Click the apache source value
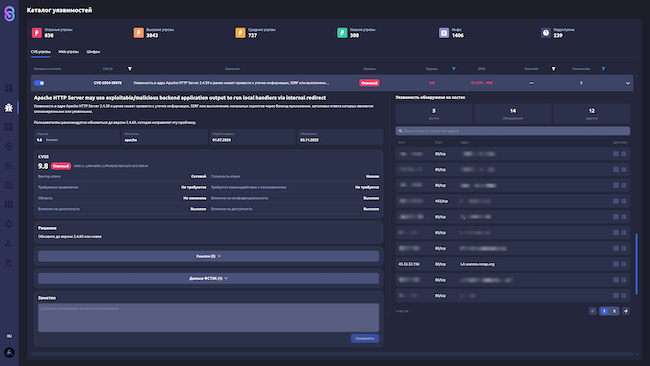The image size is (650, 366). [x=131, y=140]
